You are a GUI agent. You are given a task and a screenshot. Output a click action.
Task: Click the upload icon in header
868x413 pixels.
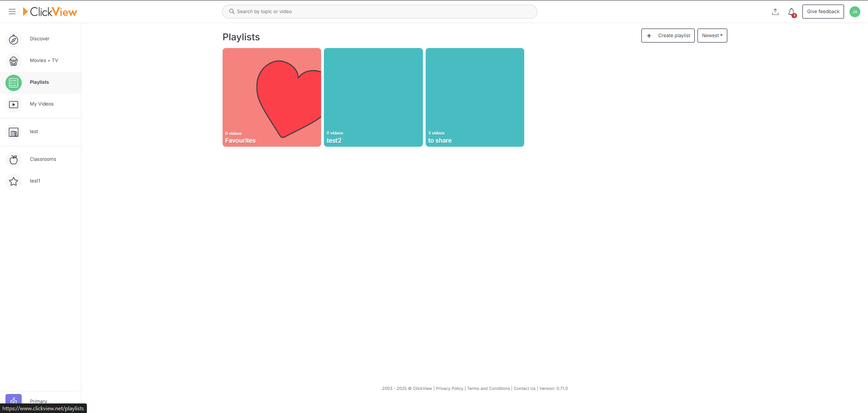point(775,12)
